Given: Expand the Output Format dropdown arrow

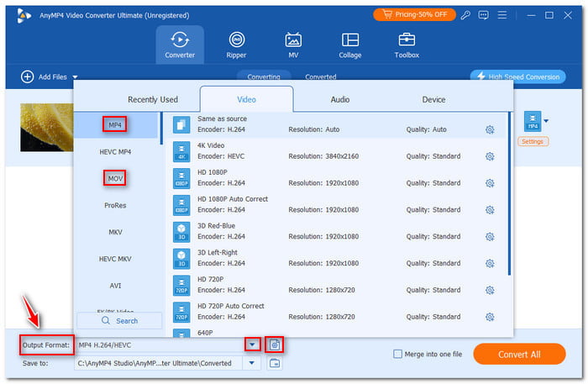Looking at the screenshot, I should coord(252,345).
